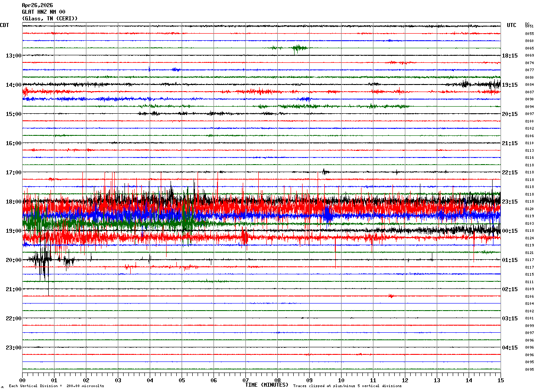Select the 00:15 UTC time label
Image resolution: width=536 pixels, height=392 pixels.
tap(510, 231)
